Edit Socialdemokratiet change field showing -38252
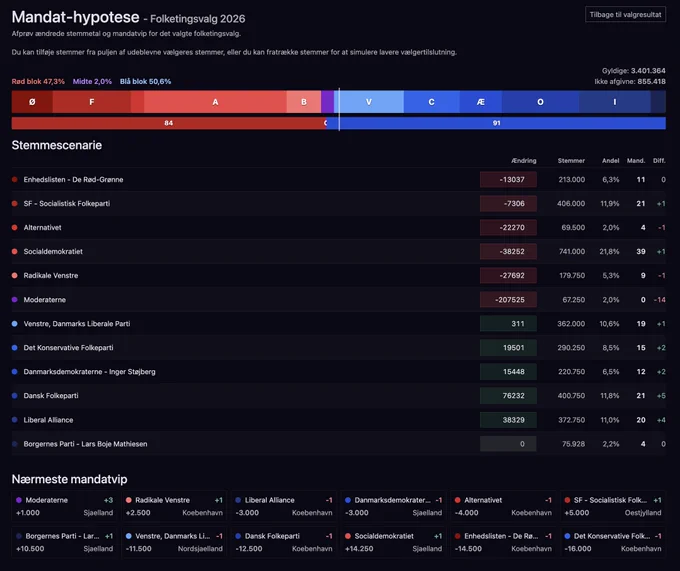Image resolution: width=680 pixels, height=571 pixels. click(508, 251)
